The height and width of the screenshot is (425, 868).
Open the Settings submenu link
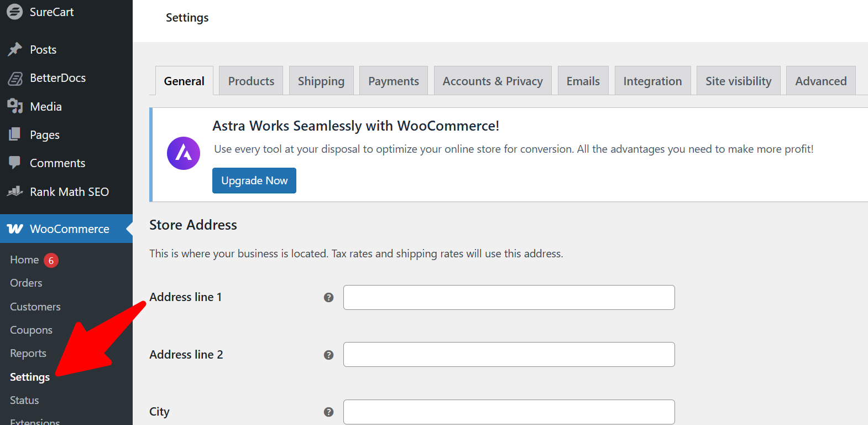30,377
